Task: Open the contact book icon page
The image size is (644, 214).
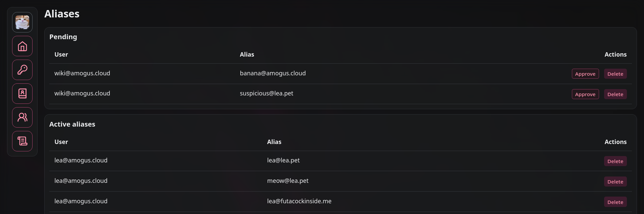Action: click(x=22, y=94)
